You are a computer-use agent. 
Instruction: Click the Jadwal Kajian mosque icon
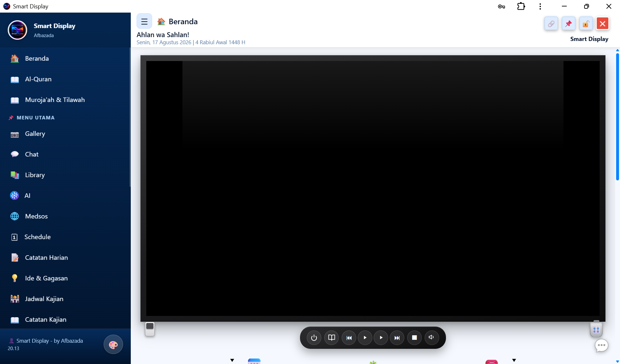[15, 299]
